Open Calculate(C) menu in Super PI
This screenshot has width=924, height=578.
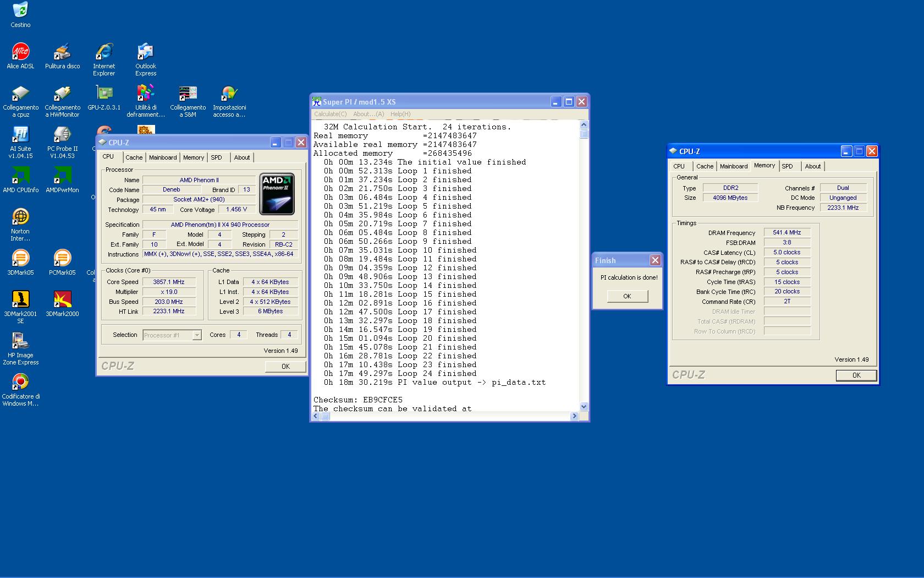(331, 114)
